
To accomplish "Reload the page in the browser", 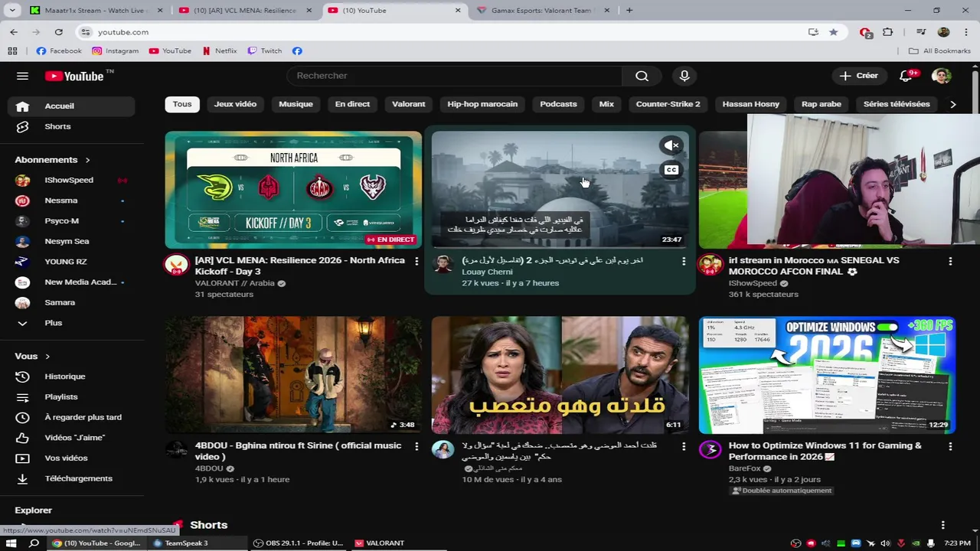I will pos(58,32).
